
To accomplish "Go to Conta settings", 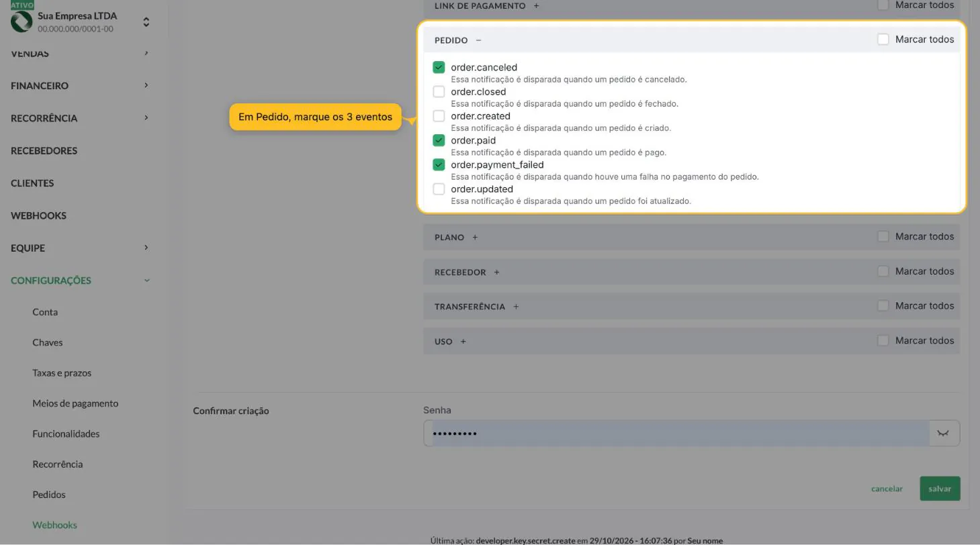I will pyautogui.click(x=45, y=312).
